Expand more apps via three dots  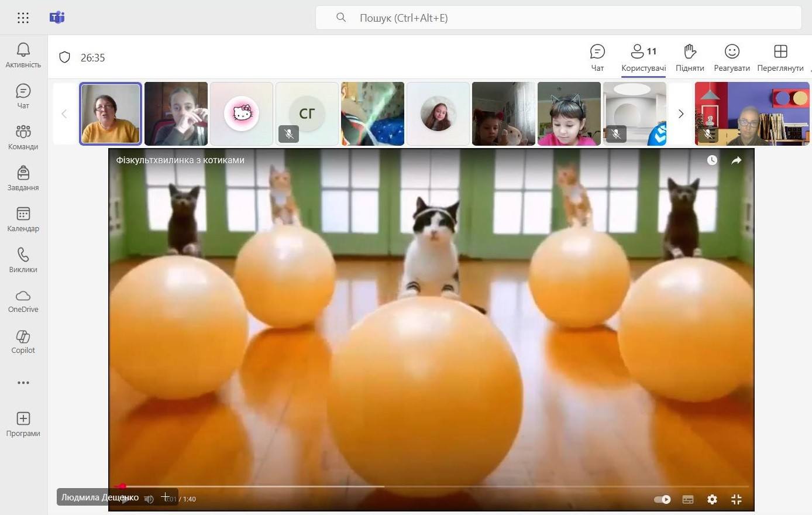coord(23,383)
